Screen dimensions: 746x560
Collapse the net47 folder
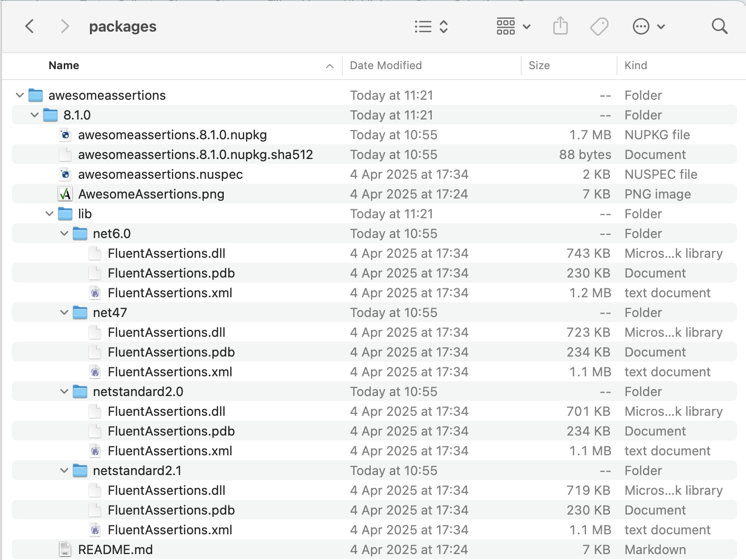click(64, 312)
